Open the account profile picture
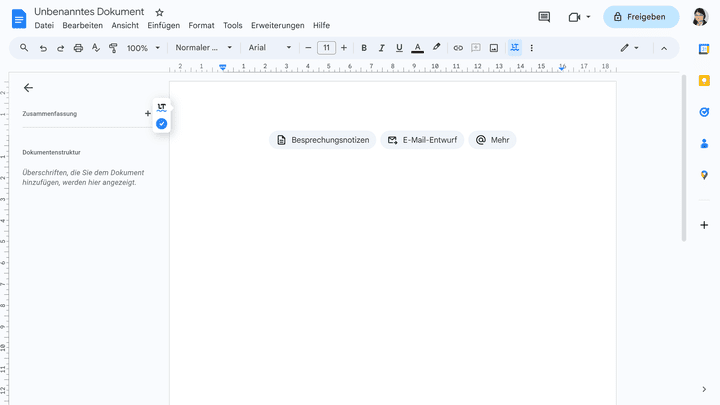 (700, 17)
